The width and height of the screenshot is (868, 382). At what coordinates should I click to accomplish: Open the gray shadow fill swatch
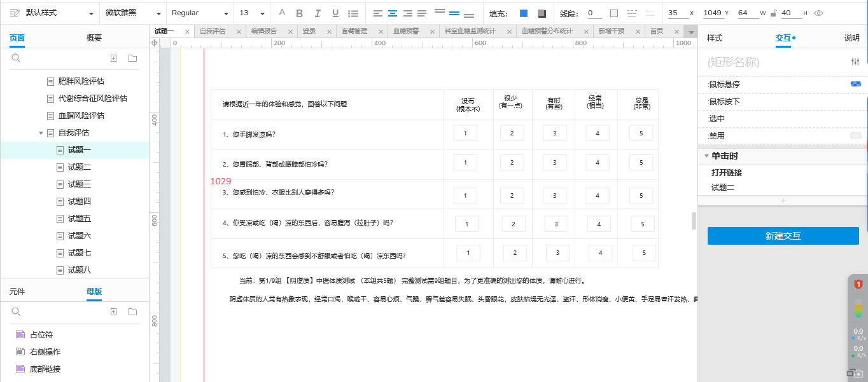point(542,13)
